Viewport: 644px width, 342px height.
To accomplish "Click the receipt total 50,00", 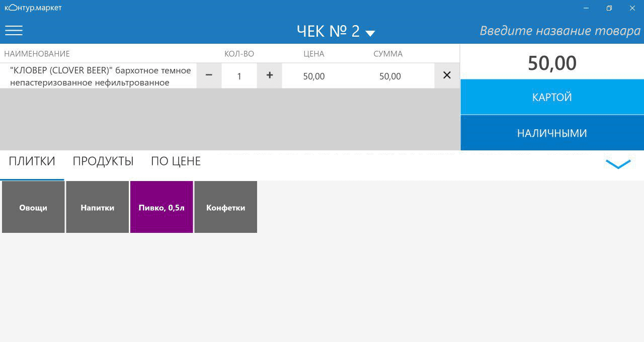I will pyautogui.click(x=552, y=63).
